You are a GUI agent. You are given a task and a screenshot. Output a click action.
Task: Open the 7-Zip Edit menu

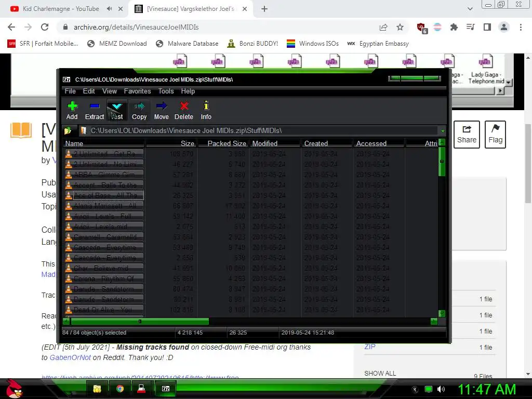89,91
